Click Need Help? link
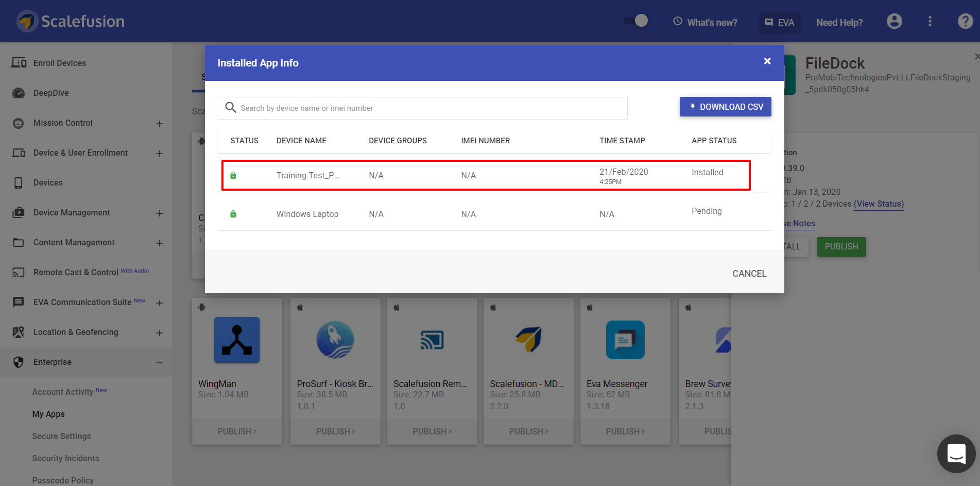The image size is (980, 486). point(839,22)
